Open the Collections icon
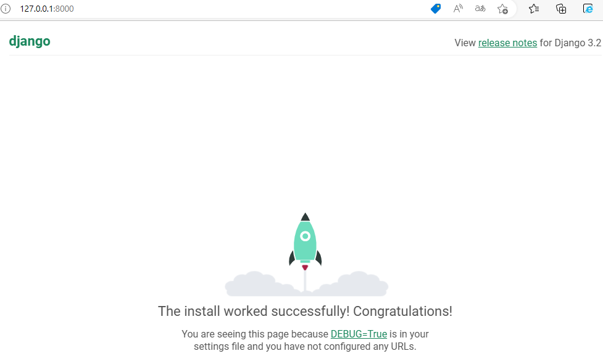The width and height of the screenshot is (603, 364). tap(561, 9)
